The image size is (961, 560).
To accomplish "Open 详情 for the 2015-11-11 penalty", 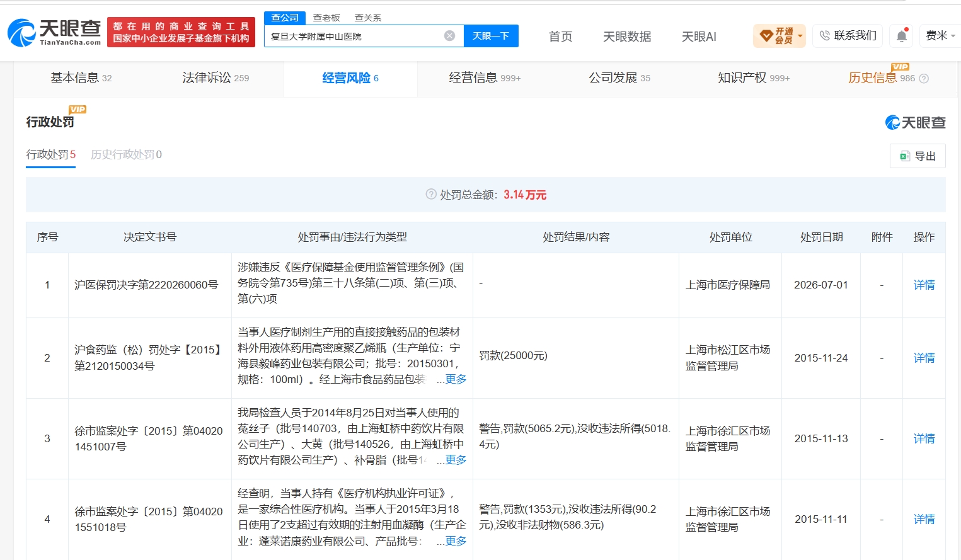I will pyautogui.click(x=924, y=519).
